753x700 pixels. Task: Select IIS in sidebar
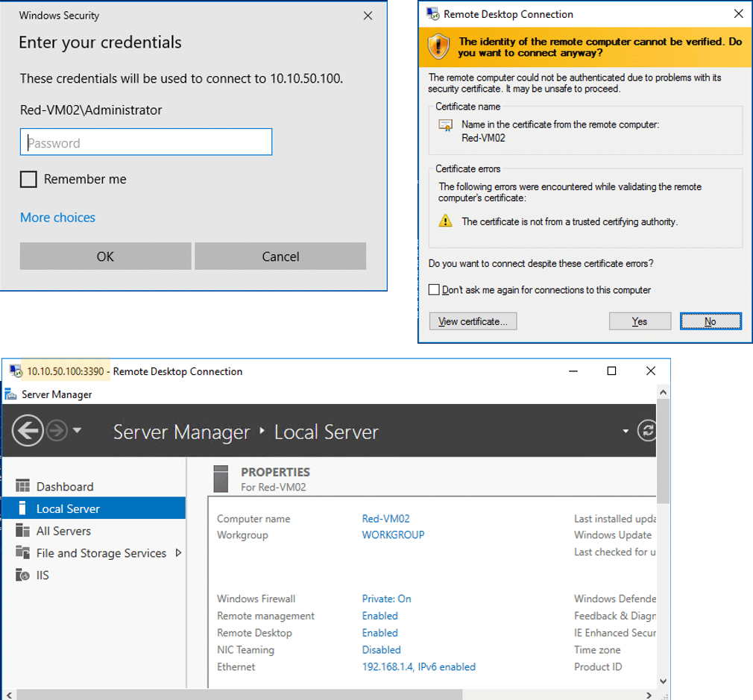coord(42,575)
